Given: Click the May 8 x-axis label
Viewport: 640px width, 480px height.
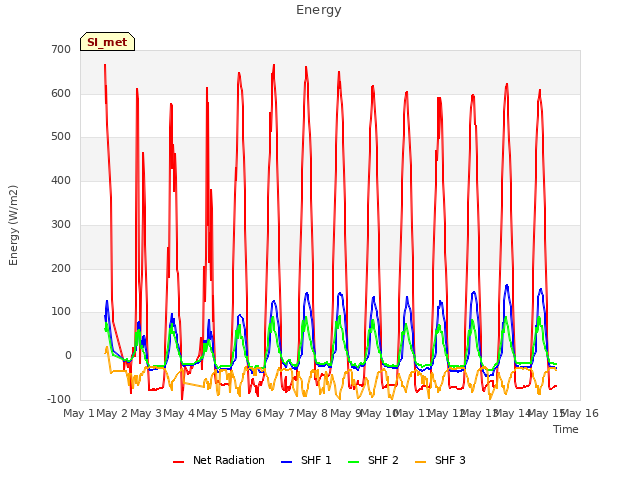Looking at the screenshot, I should tap(312, 414).
